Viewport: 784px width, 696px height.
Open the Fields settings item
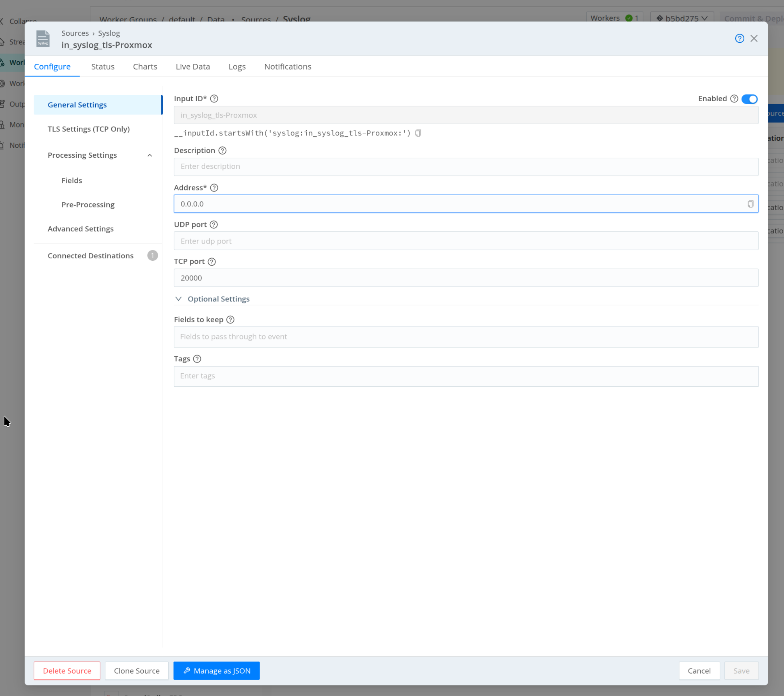(72, 180)
